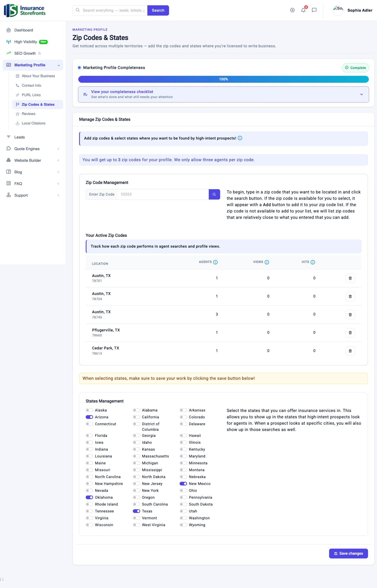
Task: Delete the Austin 78745 zip code row
Action: [x=350, y=314]
